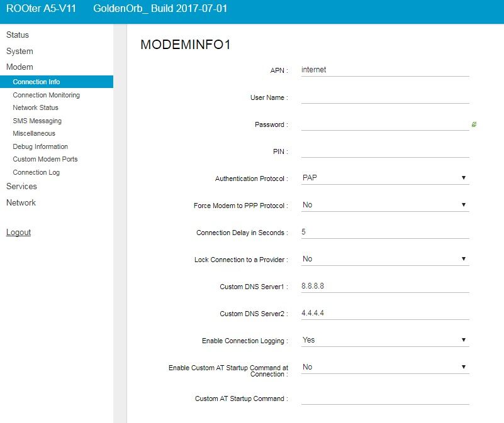Image resolution: width=504 pixels, height=423 pixels.
Task: Open the Custom Modem Ports page
Action: pos(45,159)
